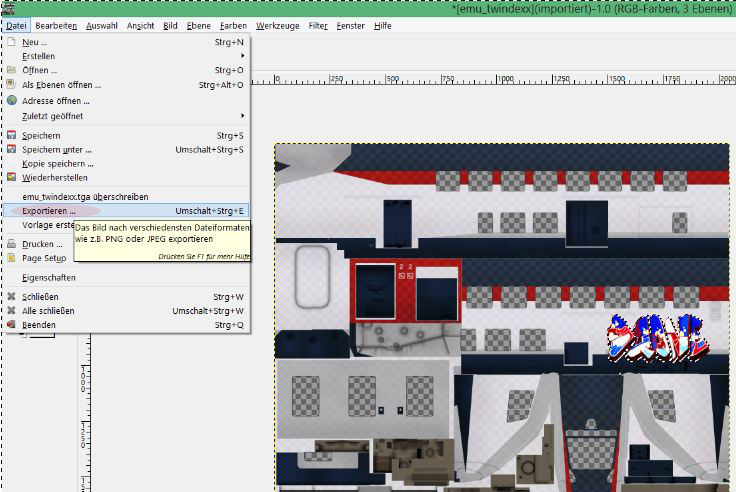Click the GIMP window icon in title bar
The image size is (736, 492).
click(x=8, y=8)
